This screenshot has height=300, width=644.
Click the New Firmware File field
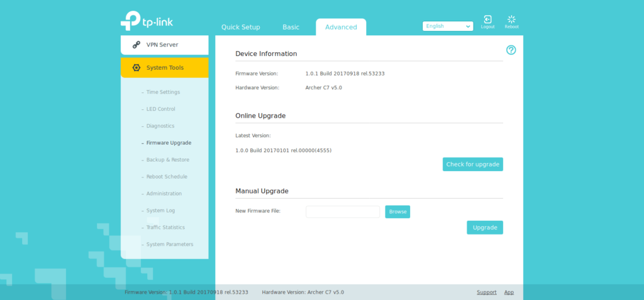tap(343, 212)
